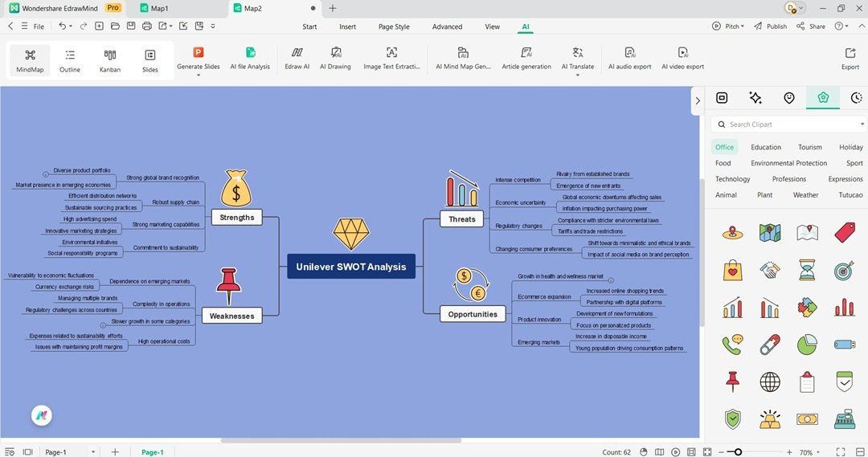This screenshot has width=868, height=457.
Task: Open AI file Analysis tool
Action: click(x=250, y=58)
